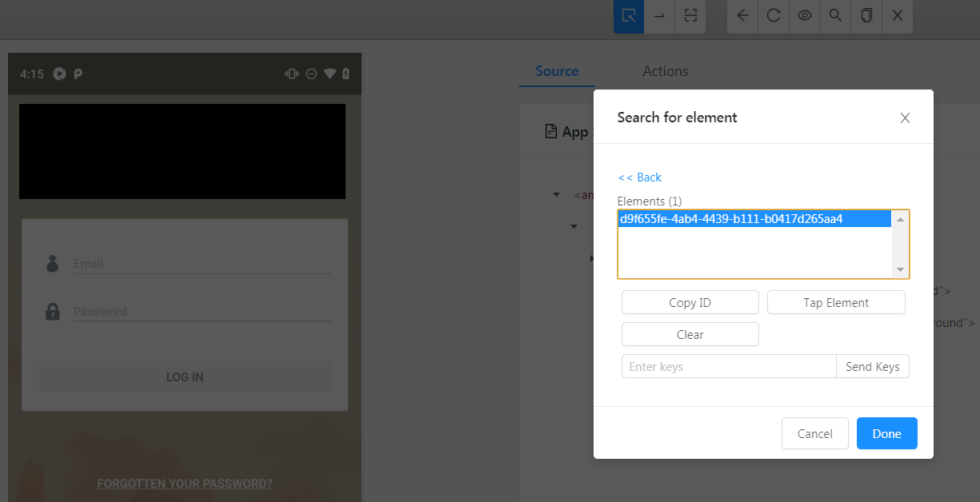Viewport: 980px width, 502px height.
Task: Click the Tap Element button
Action: coord(836,303)
